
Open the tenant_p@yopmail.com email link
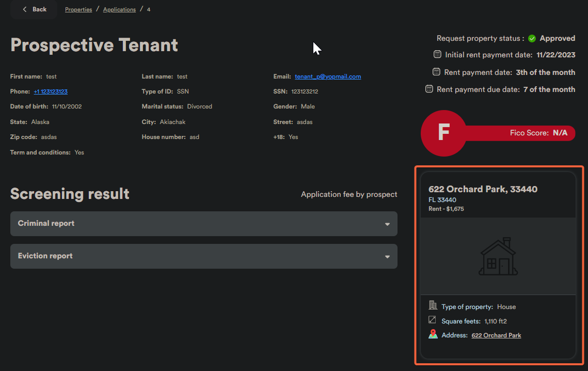pyautogui.click(x=328, y=76)
